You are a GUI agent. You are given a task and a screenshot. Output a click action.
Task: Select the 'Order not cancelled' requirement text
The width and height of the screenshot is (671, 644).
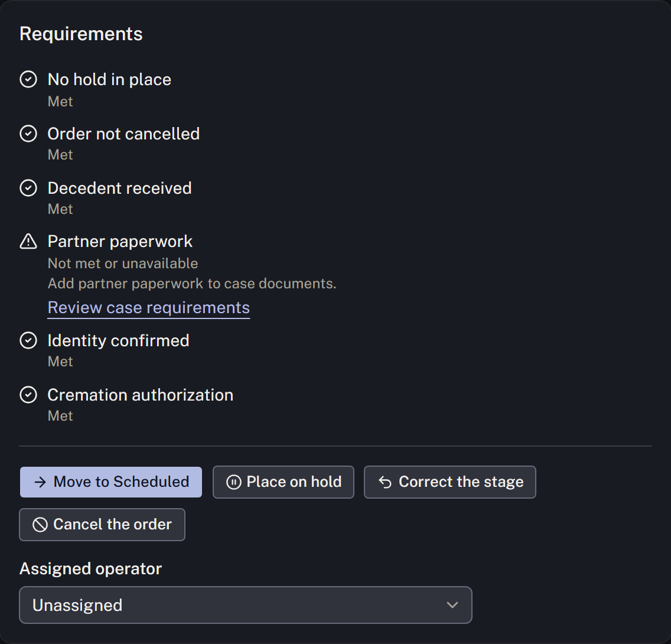tap(123, 134)
